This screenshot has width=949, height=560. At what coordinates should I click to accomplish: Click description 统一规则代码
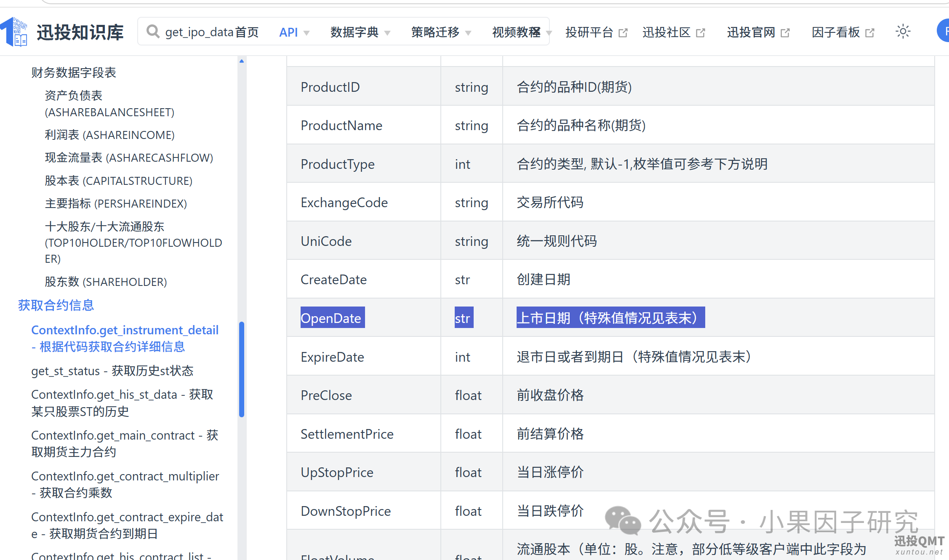pos(557,241)
